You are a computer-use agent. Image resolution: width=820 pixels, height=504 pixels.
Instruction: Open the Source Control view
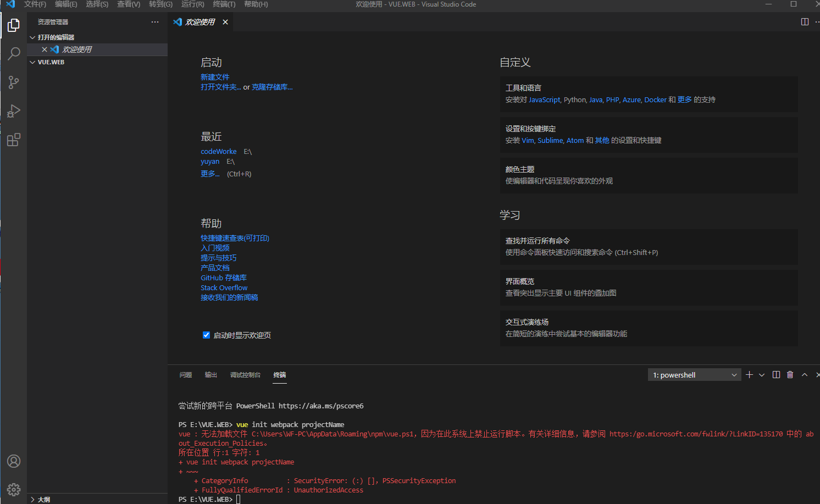pyautogui.click(x=14, y=82)
